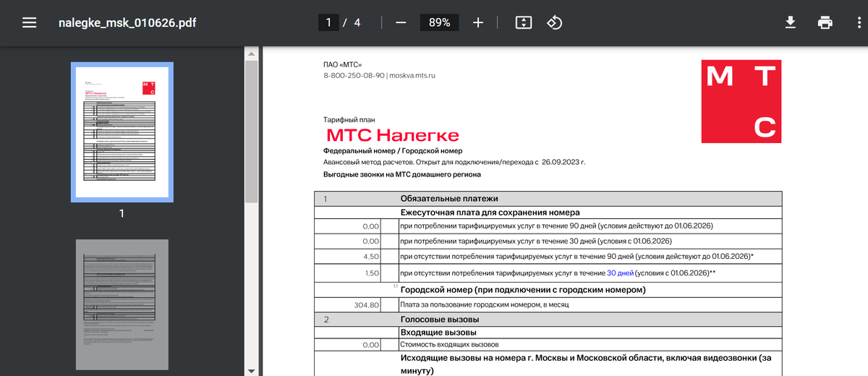
Task: Toggle the sidebar hamburger menu
Action: pyautogui.click(x=29, y=22)
